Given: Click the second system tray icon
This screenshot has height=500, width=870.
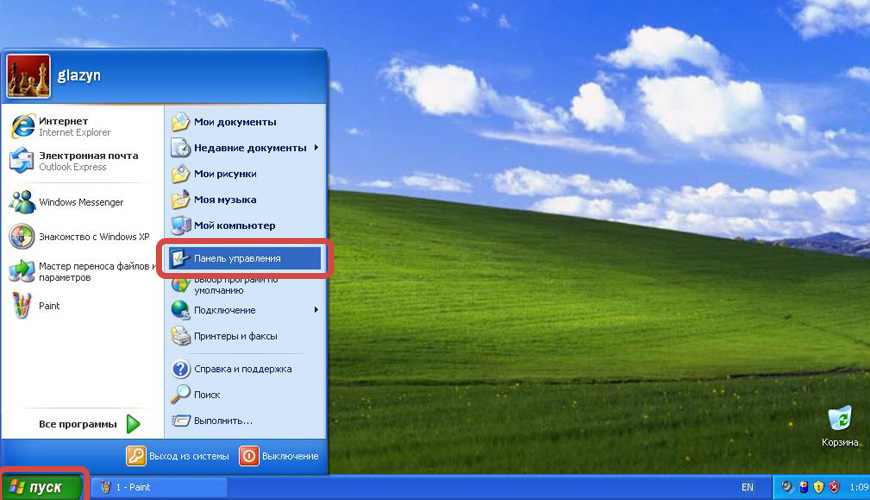Looking at the screenshot, I should 803,487.
